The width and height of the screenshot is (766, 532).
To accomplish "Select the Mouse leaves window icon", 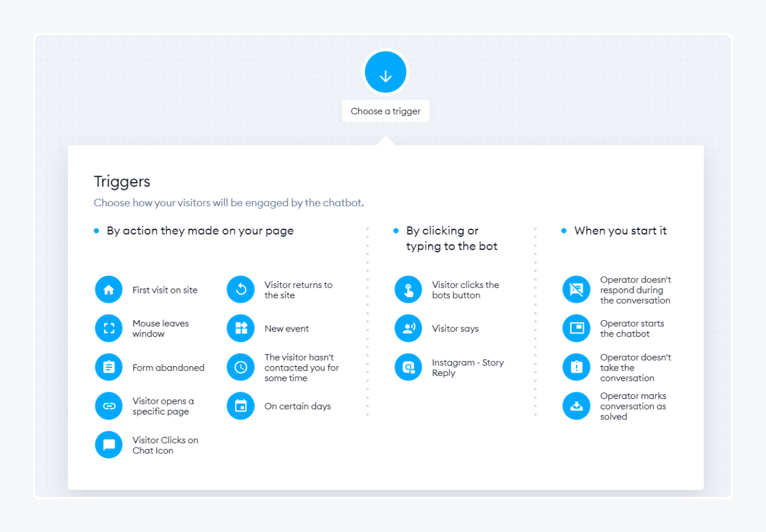I will point(109,328).
